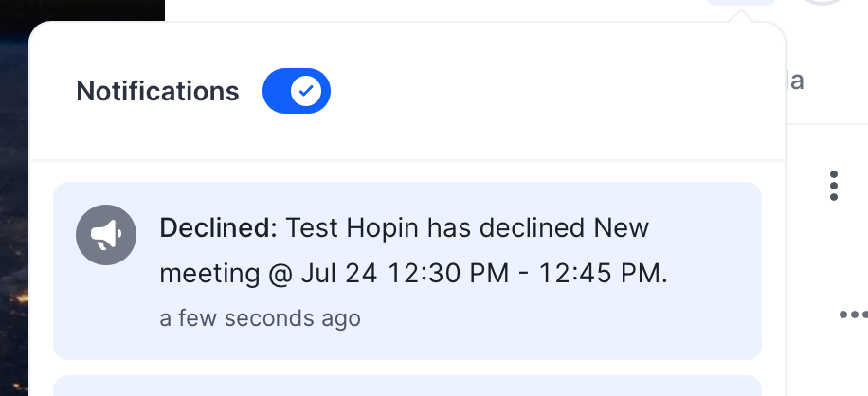Click the black panel at top left
Image resolution: width=868 pixels, height=396 pixels.
click(x=81, y=10)
